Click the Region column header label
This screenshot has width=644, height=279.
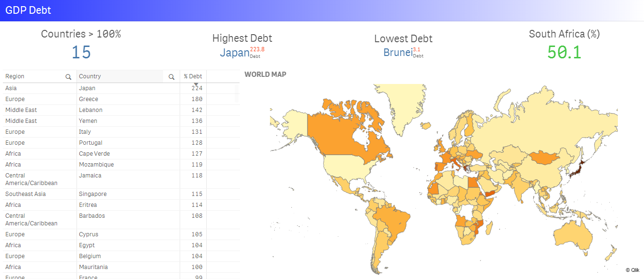click(x=15, y=76)
